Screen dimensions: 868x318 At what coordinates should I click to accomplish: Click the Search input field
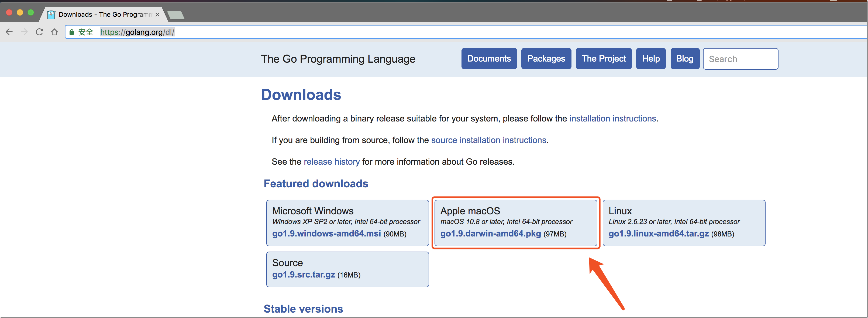click(x=741, y=59)
